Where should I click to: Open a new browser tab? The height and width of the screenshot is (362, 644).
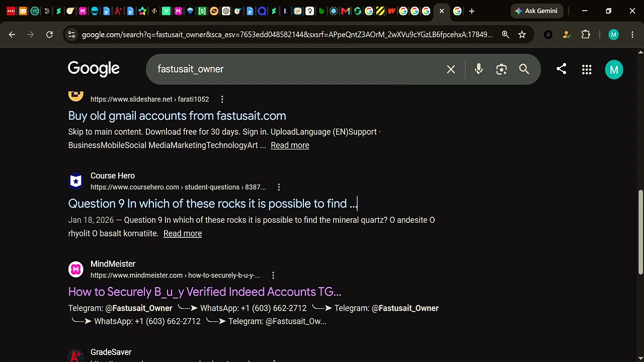[471, 11]
